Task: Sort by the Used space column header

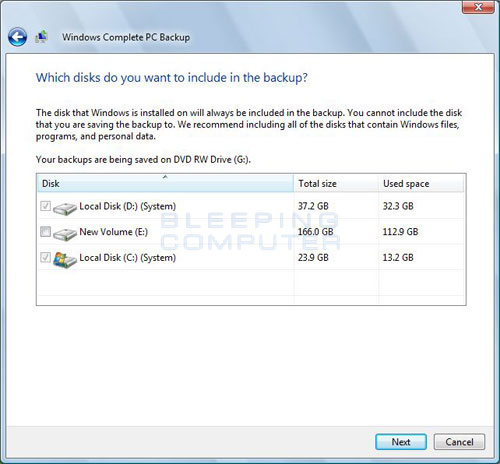Action: pyautogui.click(x=421, y=183)
